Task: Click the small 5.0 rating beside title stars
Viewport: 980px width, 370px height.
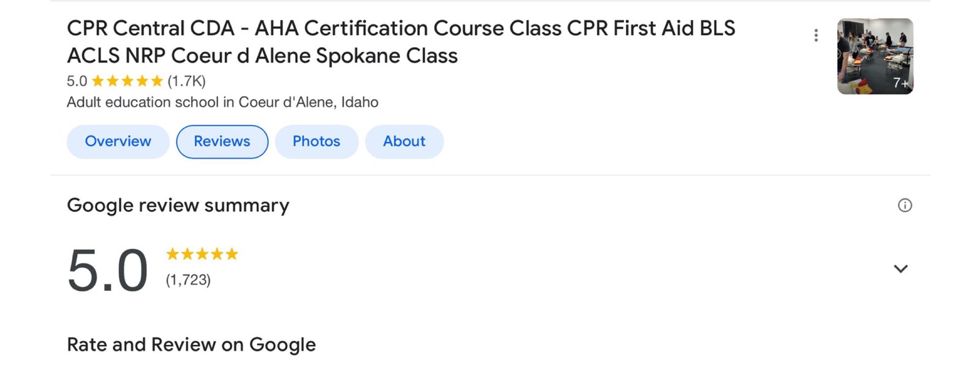Action: coord(77,81)
